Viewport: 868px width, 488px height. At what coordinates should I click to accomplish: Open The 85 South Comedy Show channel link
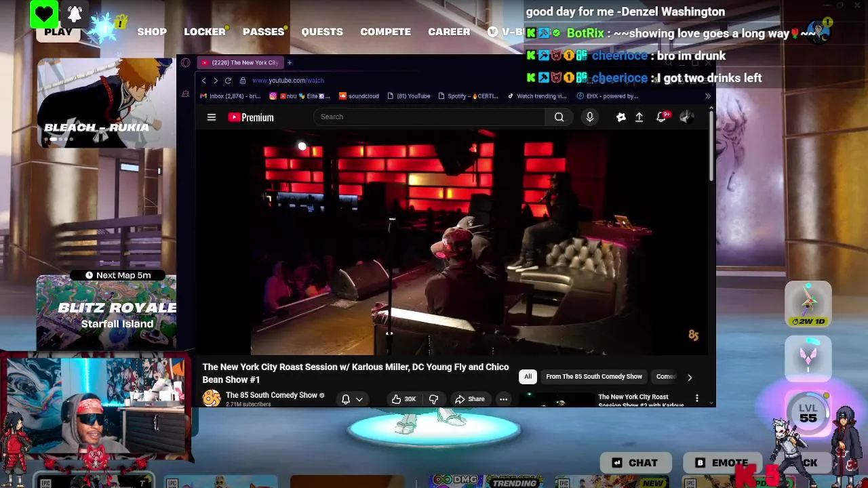[271, 395]
